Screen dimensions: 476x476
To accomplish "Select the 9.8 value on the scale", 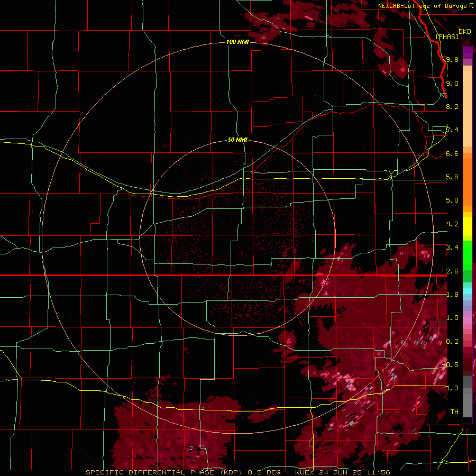I will coord(452,59).
